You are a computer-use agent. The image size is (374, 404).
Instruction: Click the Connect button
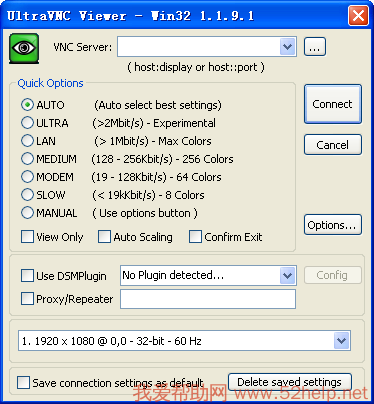(x=333, y=104)
